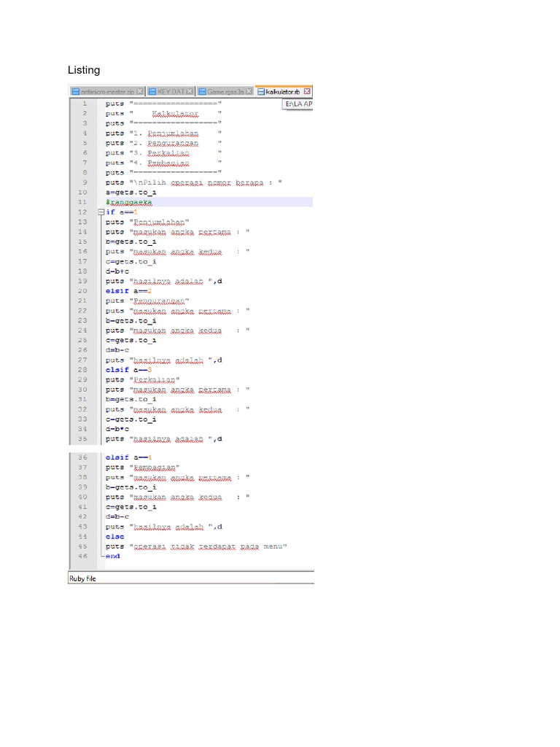Click line number 1 in the margin
Screen dimensions: 560x747
(85, 104)
